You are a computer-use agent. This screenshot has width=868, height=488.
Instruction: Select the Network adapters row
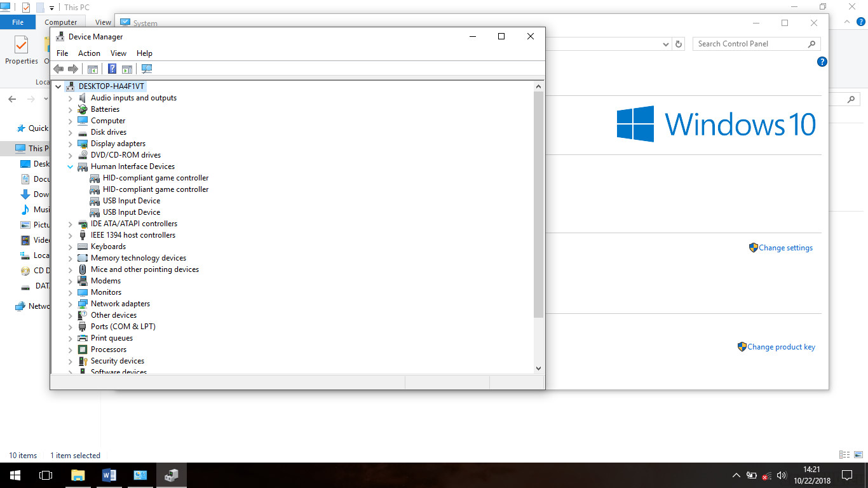click(120, 304)
